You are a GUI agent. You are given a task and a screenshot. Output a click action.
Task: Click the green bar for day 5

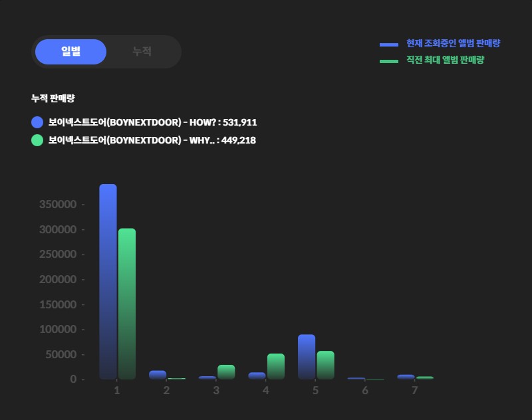(326, 365)
